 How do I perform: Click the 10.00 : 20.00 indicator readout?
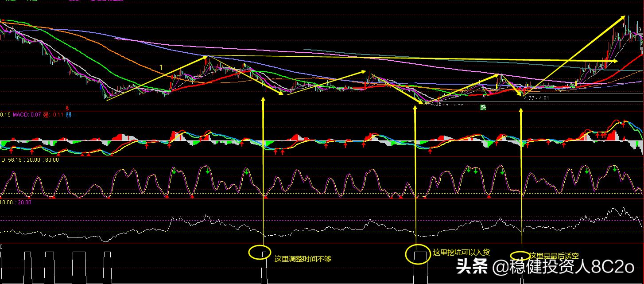tap(16, 202)
